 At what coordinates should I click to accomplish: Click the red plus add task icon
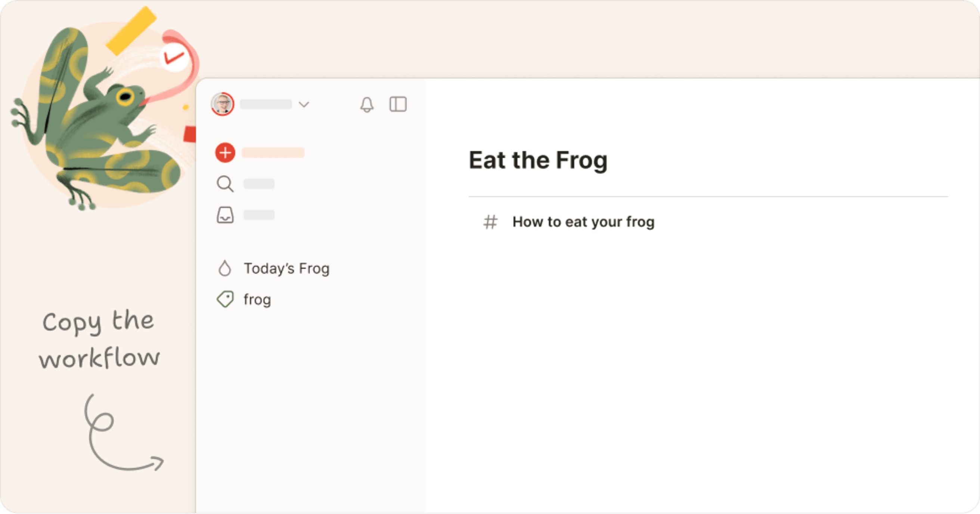click(225, 153)
